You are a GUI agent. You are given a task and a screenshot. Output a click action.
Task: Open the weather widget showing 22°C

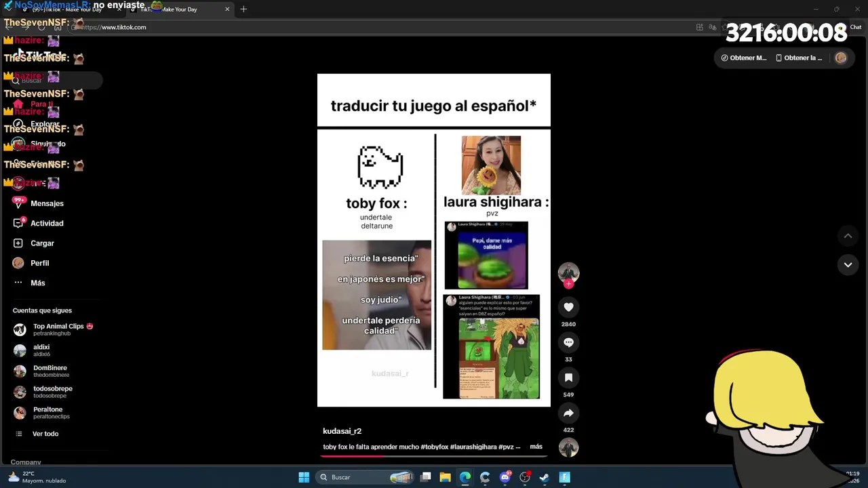tap(37, 477)
